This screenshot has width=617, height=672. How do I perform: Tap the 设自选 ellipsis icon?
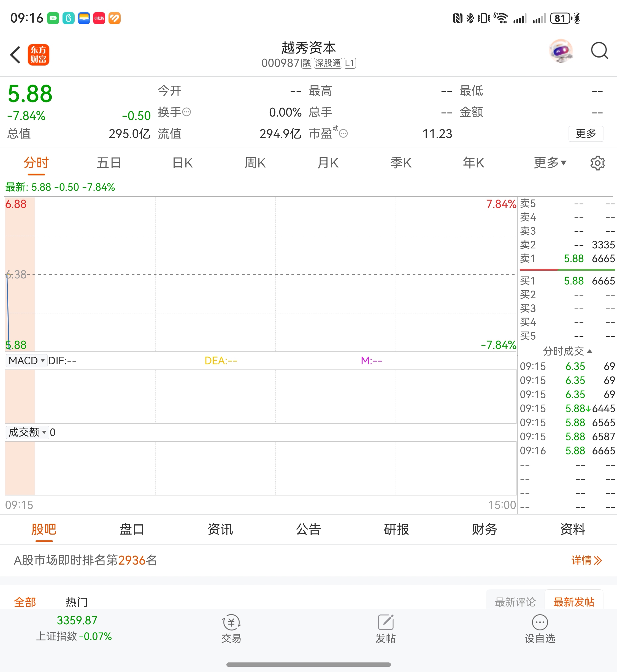pyautogui.click(x=540, y=622)
